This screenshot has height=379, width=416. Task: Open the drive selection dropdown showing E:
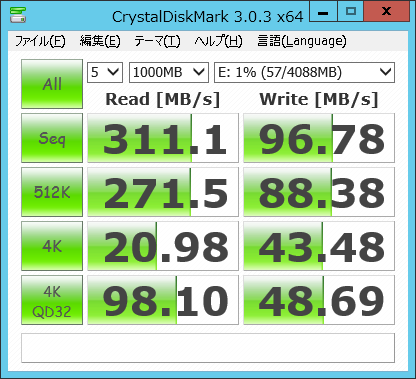click(x=304, y=72)
